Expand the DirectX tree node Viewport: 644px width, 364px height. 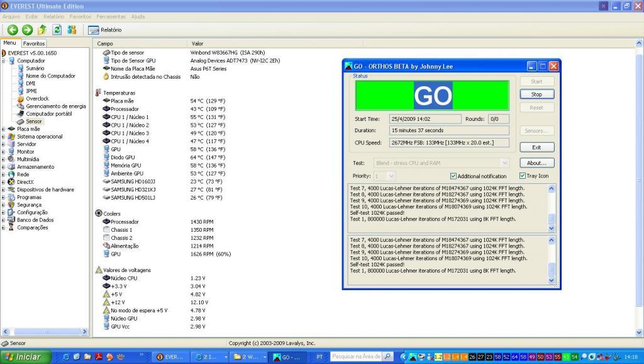(x=3, y=182)
